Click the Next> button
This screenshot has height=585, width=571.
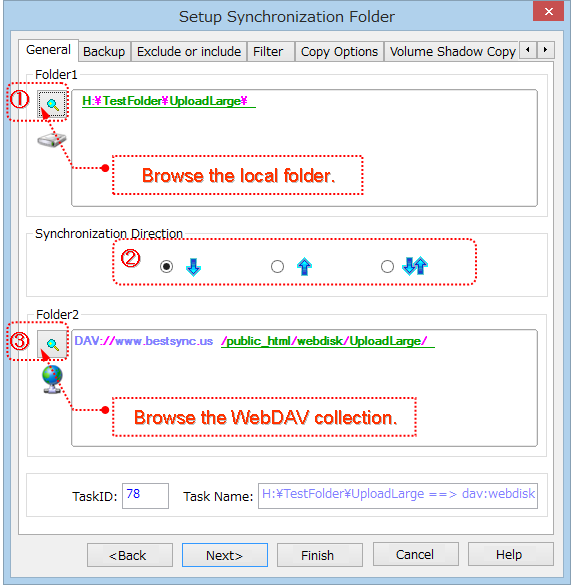[225, 555]
